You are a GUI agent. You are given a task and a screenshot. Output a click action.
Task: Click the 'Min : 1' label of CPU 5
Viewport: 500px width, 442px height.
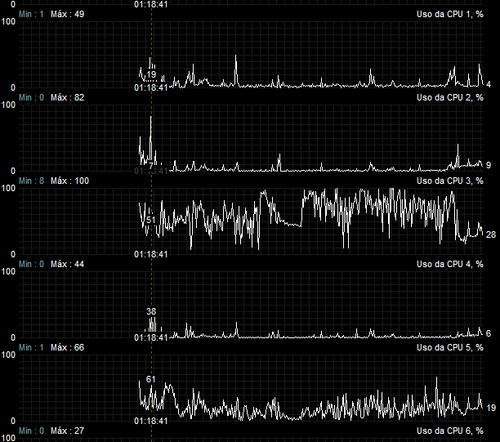tap(31, 348)
